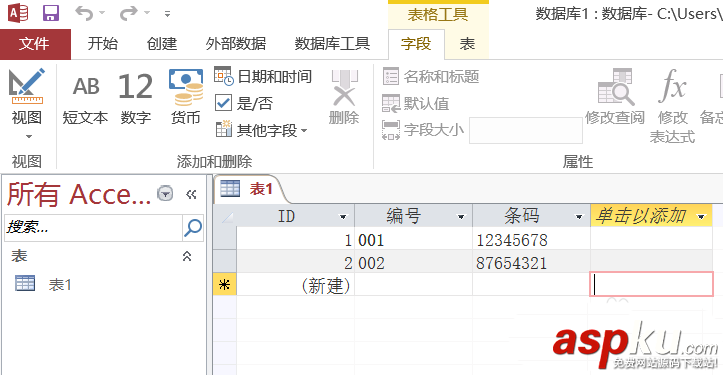723x375 pixels.
Task: Select the row selector for record 2
Action: click(x=225, y=262)
